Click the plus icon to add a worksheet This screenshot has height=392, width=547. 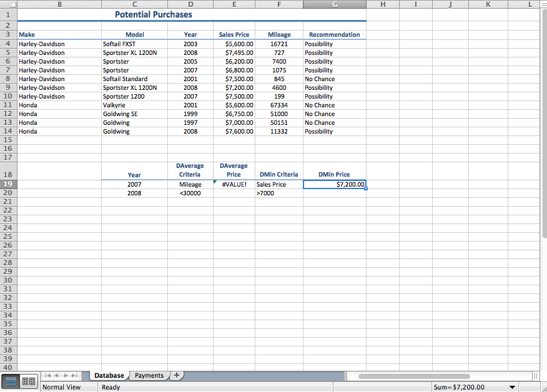click(x=176, y=375)
